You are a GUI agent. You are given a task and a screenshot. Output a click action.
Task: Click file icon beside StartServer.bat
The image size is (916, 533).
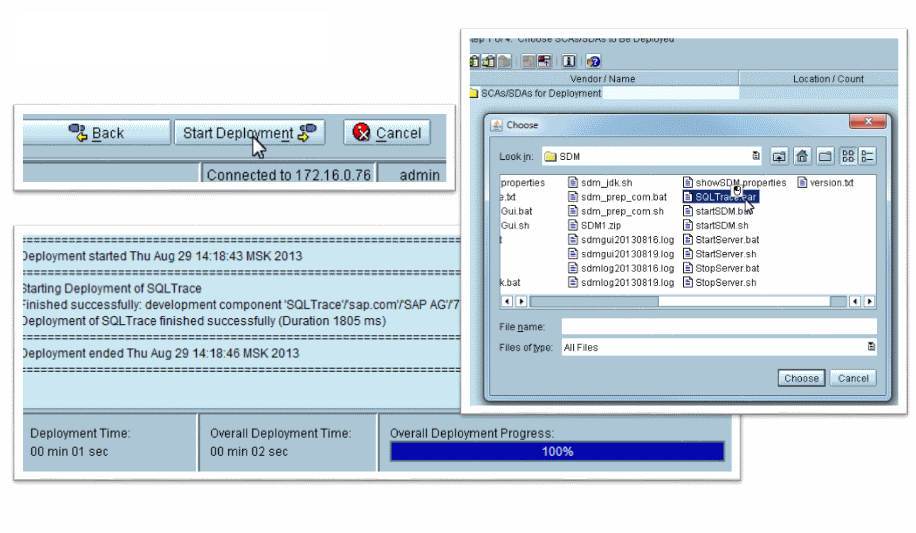point(688,240)
